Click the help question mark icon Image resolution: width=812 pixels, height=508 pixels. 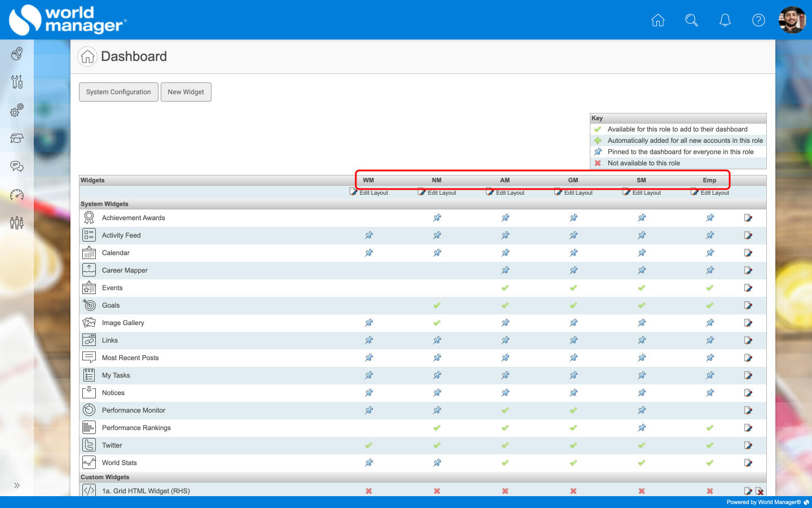(759, 20)
